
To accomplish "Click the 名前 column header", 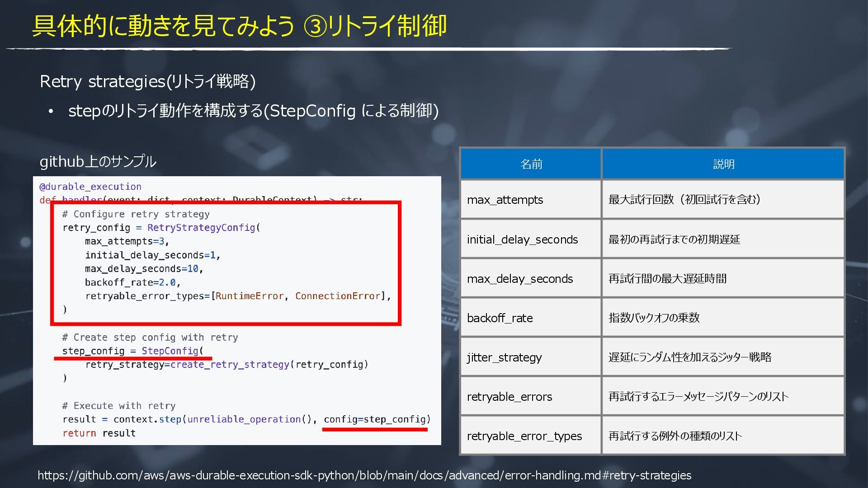I will pyautogui.click(x=531, y=164).
